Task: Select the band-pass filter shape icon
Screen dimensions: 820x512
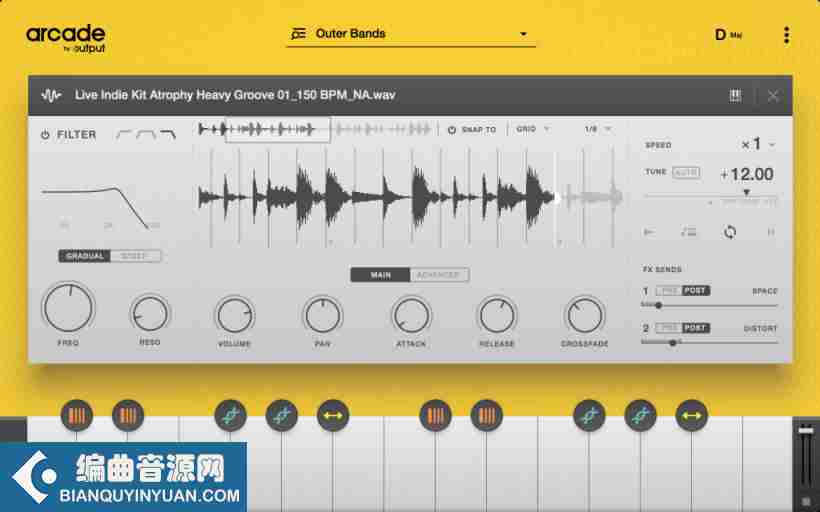Action: pos(146,135)
